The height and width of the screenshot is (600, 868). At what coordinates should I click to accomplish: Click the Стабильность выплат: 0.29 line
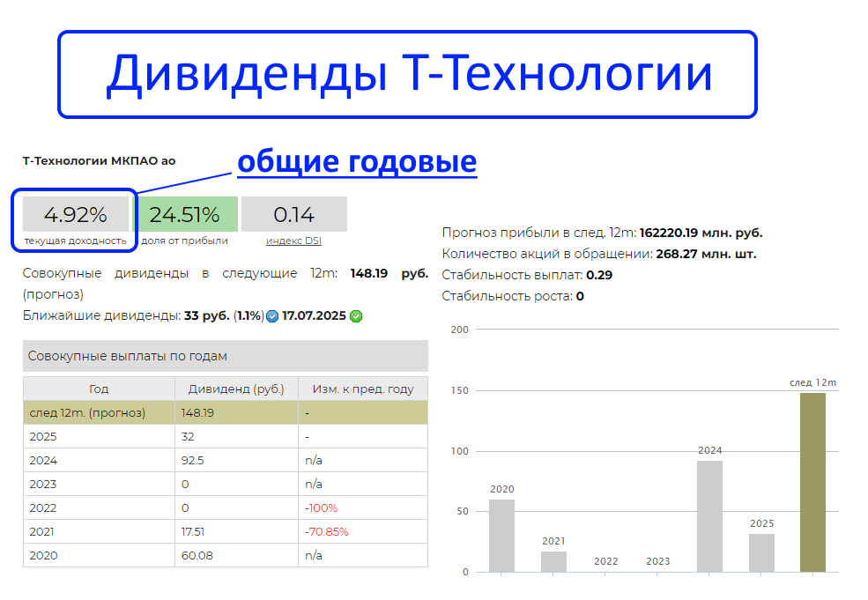[x=527, y=275]
